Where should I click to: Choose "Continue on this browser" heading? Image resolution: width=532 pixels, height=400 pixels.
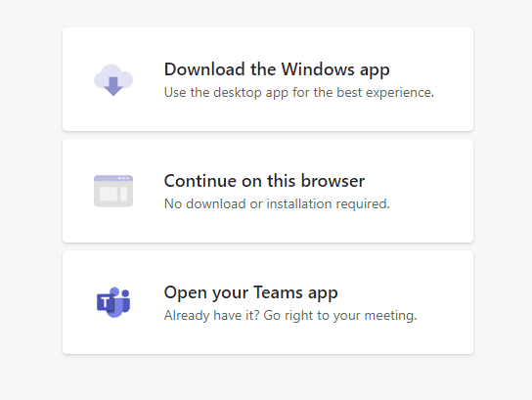(264, 181)
